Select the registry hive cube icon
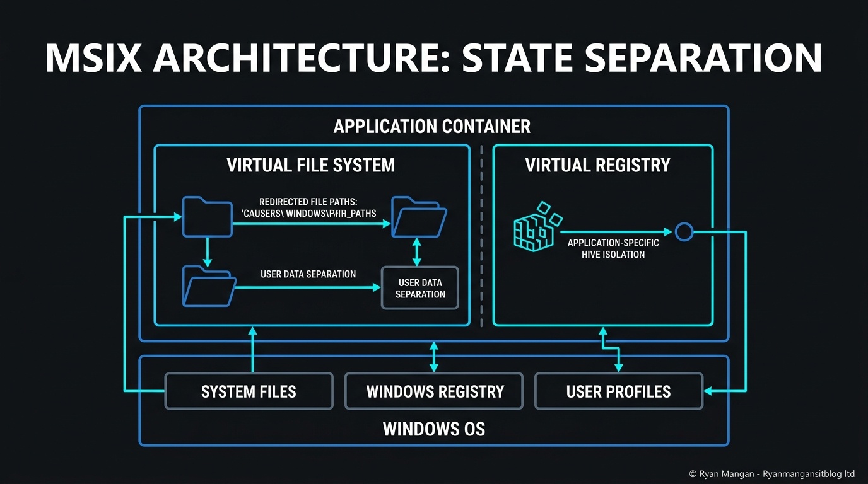Image resolution: width=868 pixels, height=484 pixels. 537,228
